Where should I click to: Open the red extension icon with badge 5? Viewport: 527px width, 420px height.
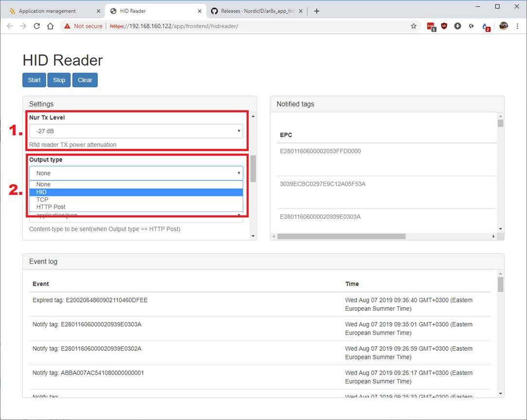431,27
